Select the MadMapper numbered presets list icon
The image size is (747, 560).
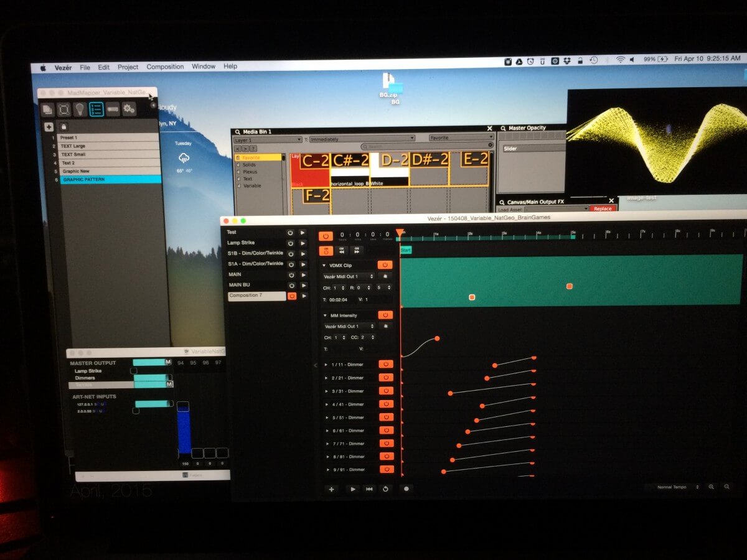coord(96,110)
